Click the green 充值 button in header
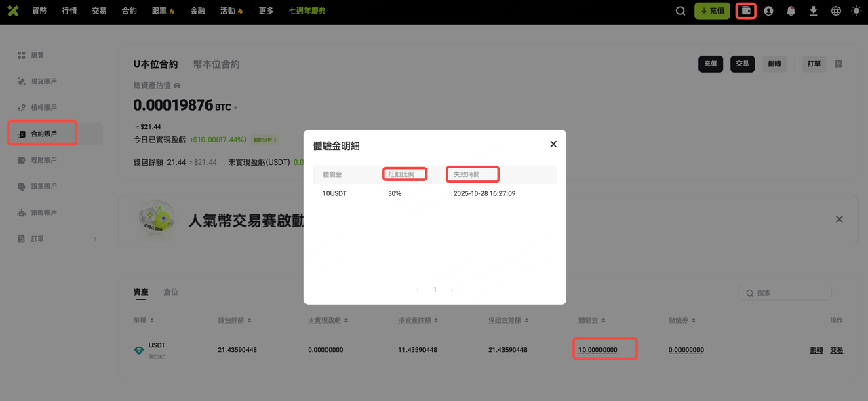The height and width of the screenshot is (401, 868). tap(712, 11)
